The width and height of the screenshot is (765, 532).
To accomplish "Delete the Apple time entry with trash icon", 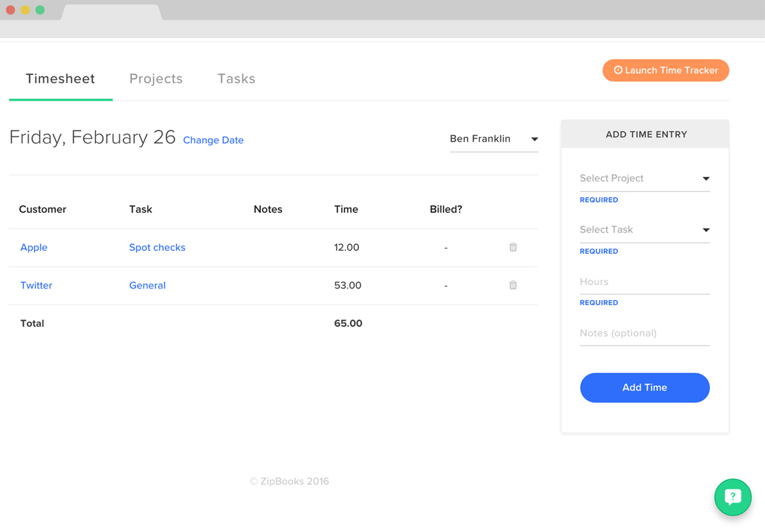I will (513, 247).
